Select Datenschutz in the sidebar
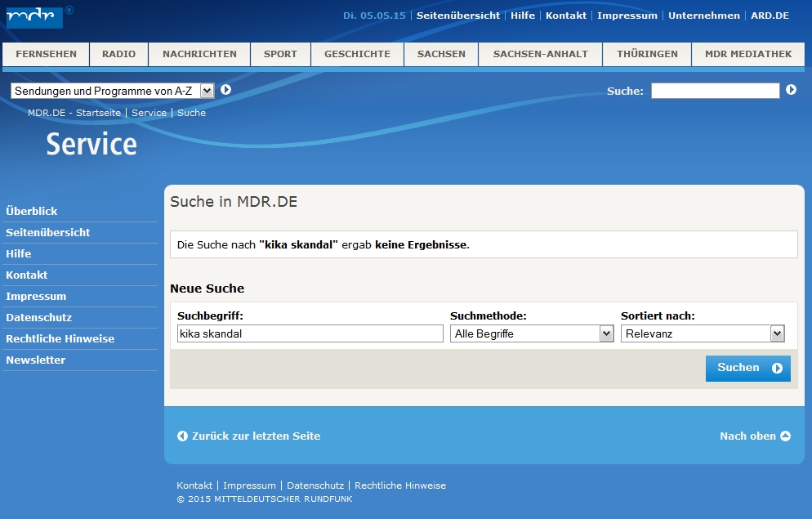The image size is (812, 519). tap(39, 317)
